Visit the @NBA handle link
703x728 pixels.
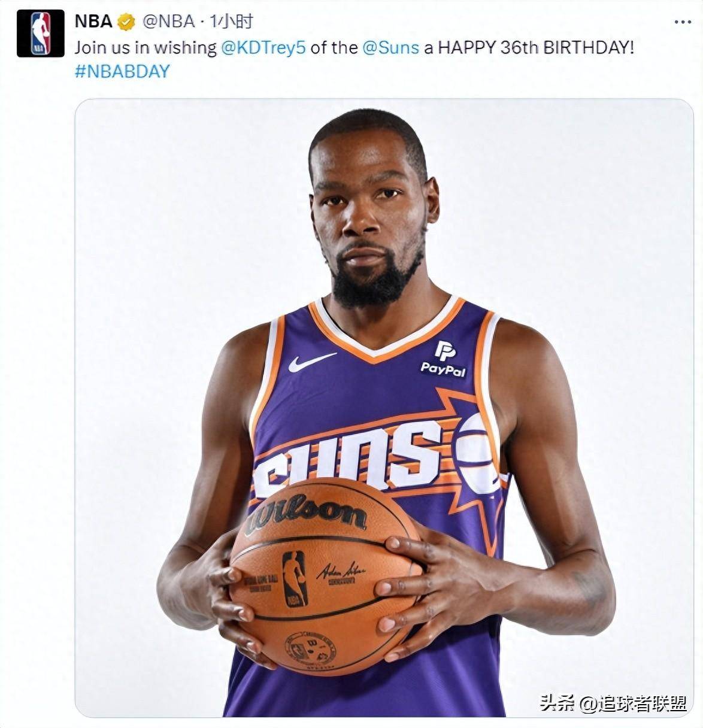click(169, 22)
